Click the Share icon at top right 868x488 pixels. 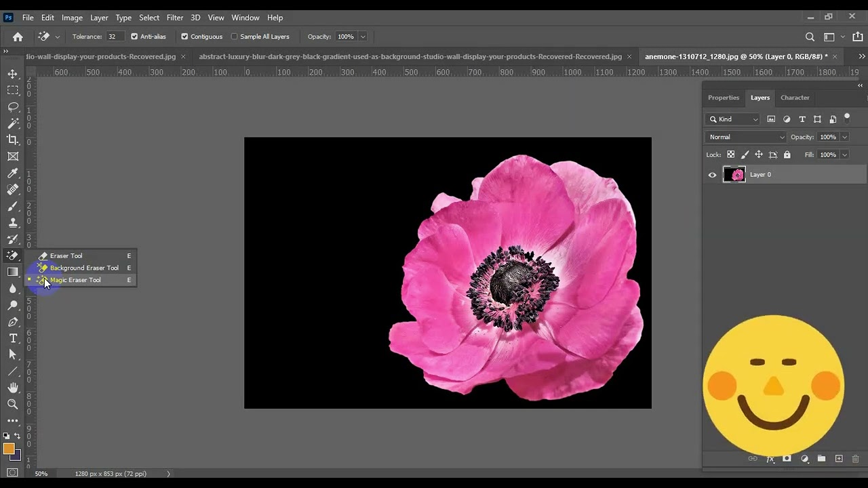pos(857,37)
